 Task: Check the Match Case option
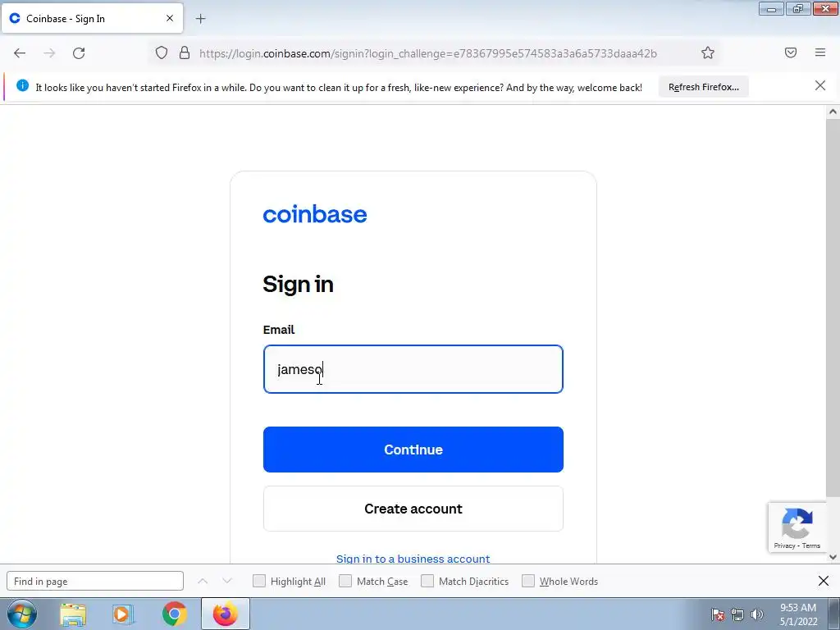tap(345, 581)
